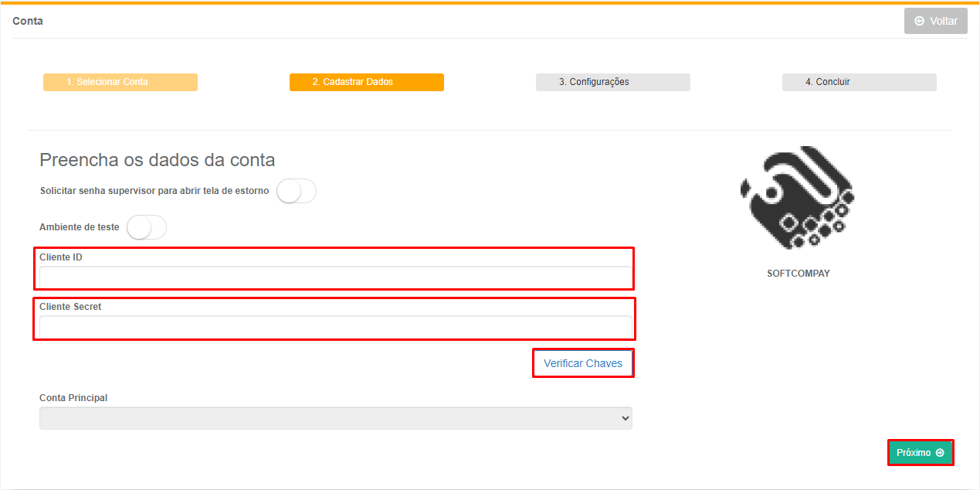980x490 pixels.
Task: Select the 2. Cadastrar Dados step
Action: [x=366, y=82]
